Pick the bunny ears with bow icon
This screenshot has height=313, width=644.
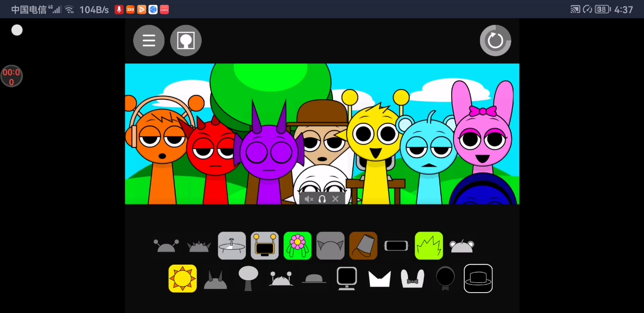413,279
